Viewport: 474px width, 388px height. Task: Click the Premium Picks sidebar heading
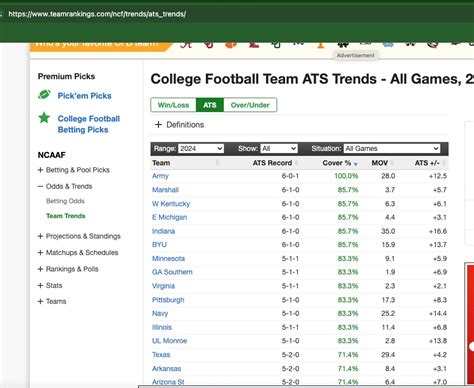[x=66, y=76]
